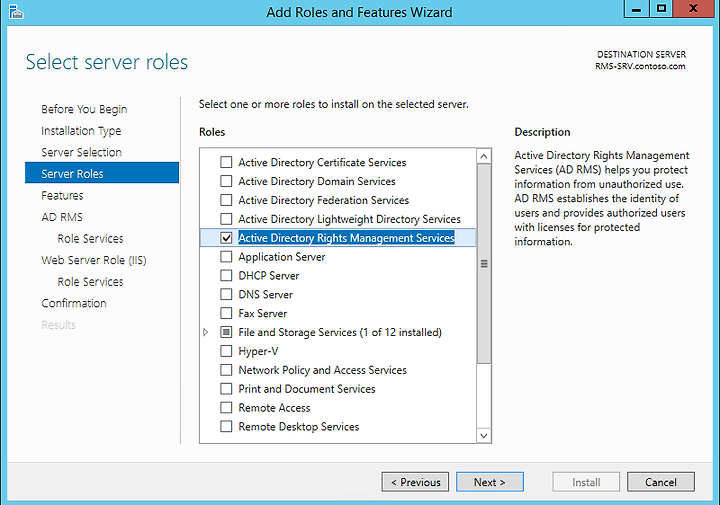This screenshot has width=720, height=505.
Task: Enable the Hyper-V role checkbox
Action: click(226, 351)
